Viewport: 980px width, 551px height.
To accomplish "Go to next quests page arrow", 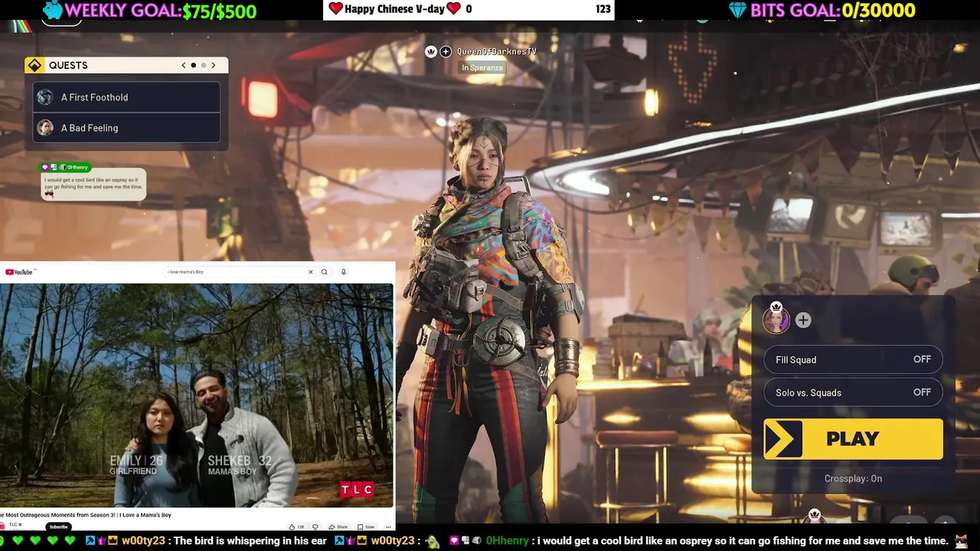I will [214, 65].
